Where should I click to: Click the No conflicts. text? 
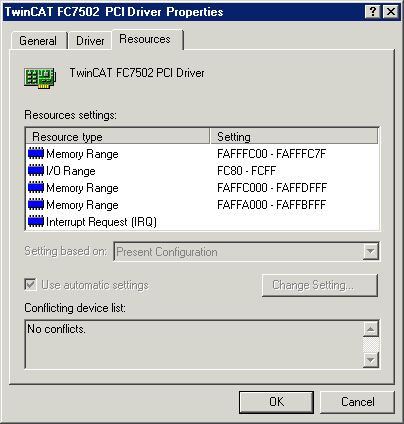click(56, 329)
